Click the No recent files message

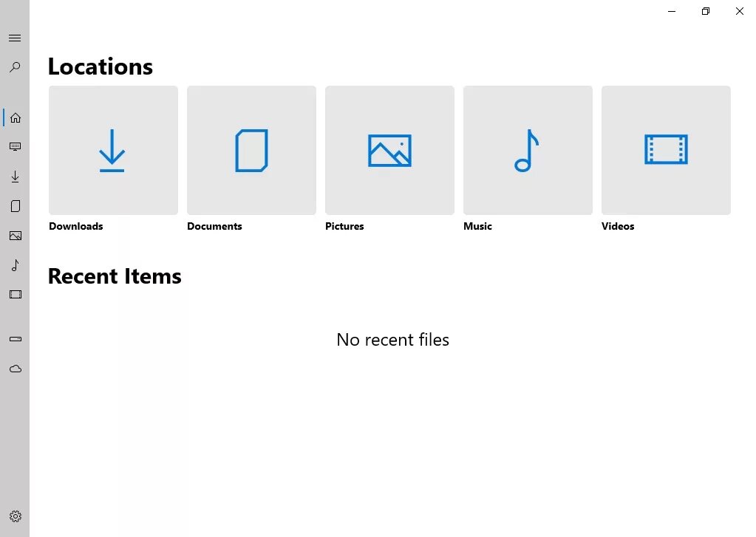(x=392, y=340)
